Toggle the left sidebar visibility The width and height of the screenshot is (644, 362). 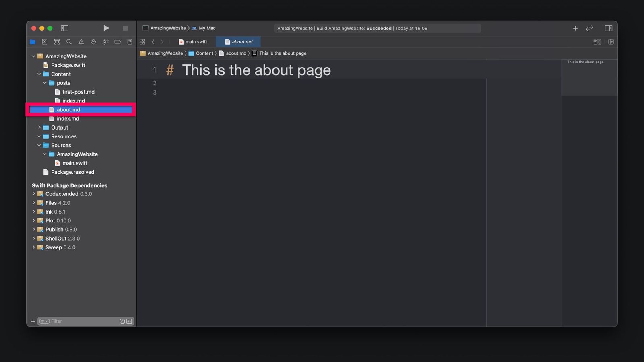click(64, 28)
